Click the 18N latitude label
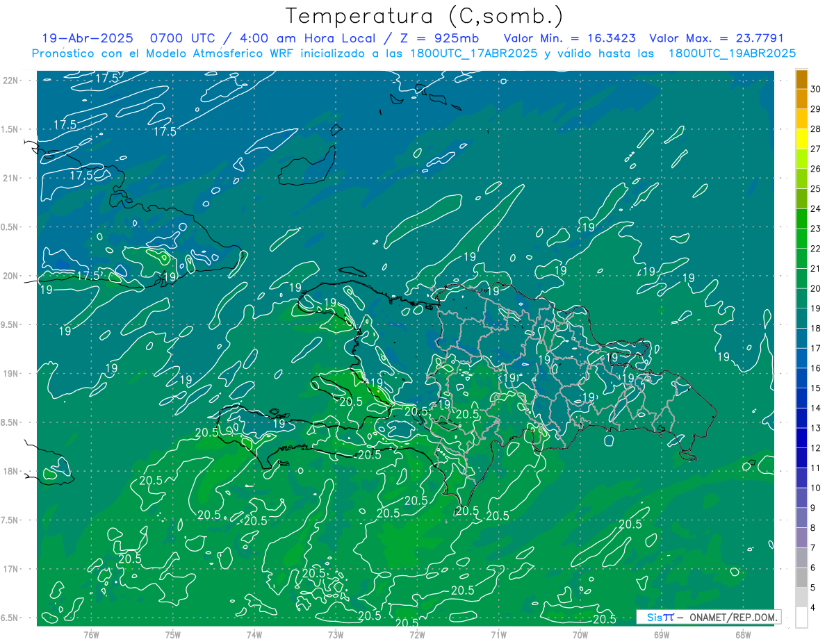This screenshot has height=644, width=834. click(10, 471)
